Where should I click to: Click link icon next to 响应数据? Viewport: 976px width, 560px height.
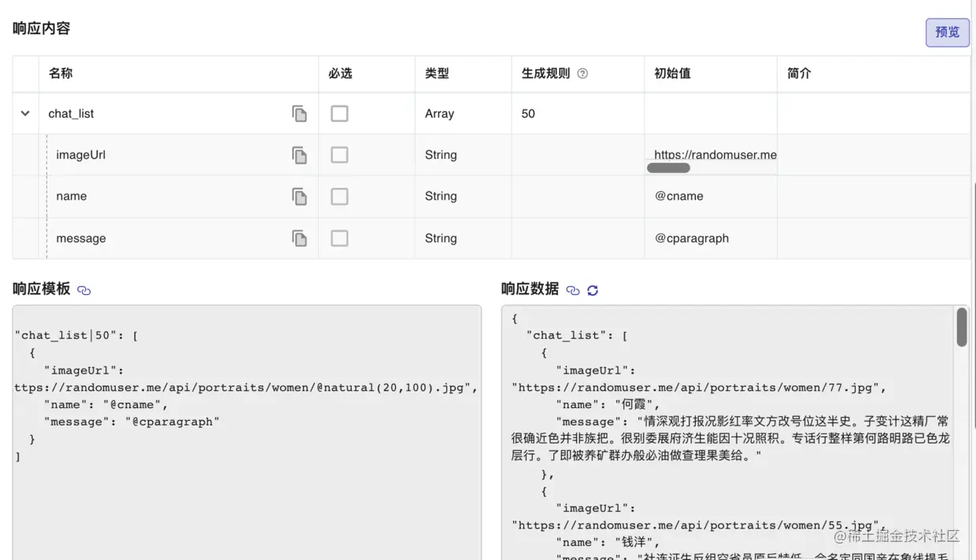[x=573, y=290]
